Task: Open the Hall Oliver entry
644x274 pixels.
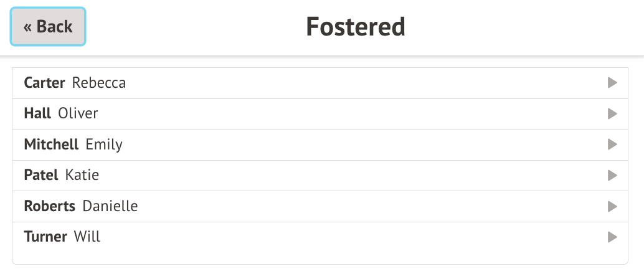Action: (x=311, y=114)
